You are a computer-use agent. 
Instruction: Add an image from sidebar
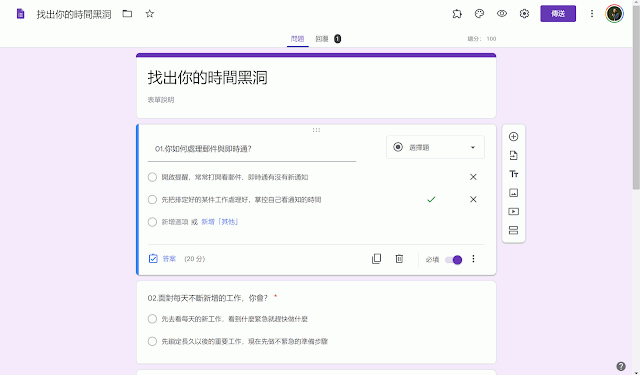tap(513, 193)
